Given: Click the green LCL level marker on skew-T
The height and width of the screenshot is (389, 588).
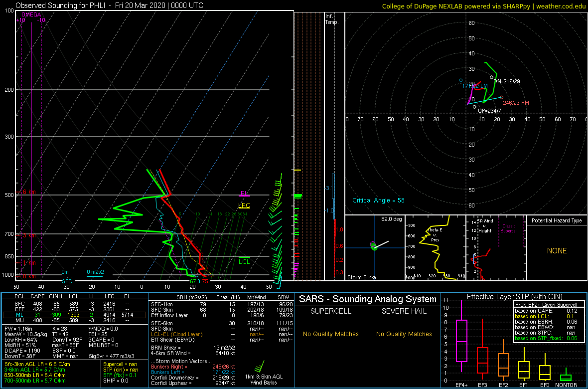Looking at the screenshot, I should point(245,261).
